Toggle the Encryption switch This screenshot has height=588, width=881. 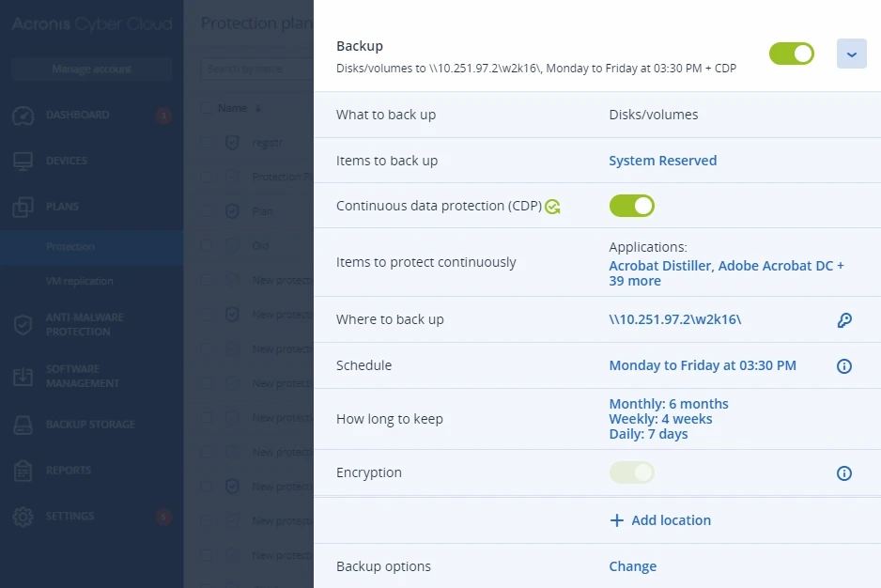pyautogui.click(x=632, y=472)
